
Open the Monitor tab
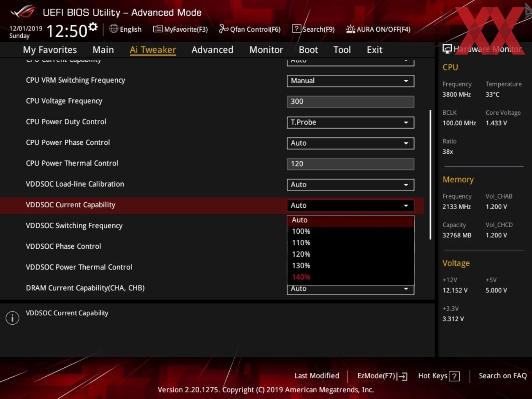(x=266, y=50)
